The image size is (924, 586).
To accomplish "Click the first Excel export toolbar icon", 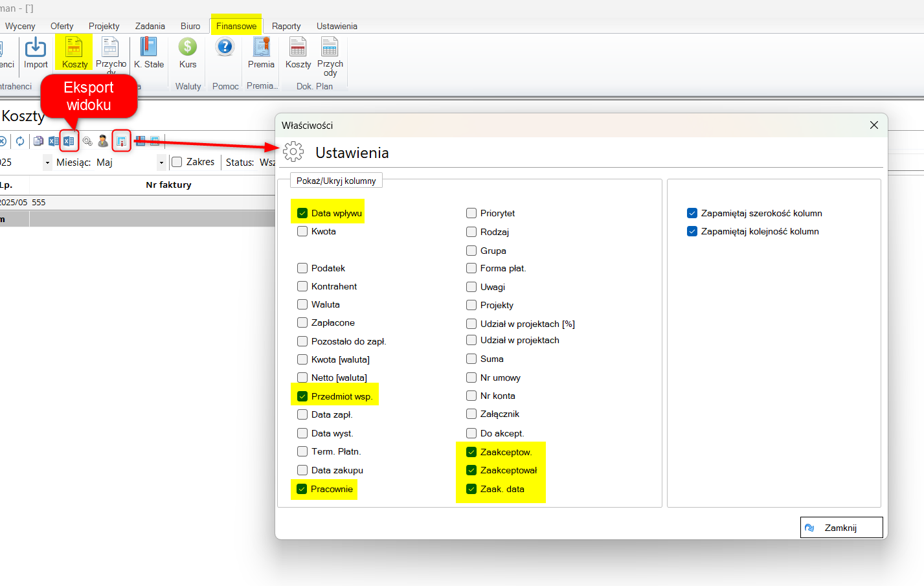I will pyautogui.click(x=53, y=141).
